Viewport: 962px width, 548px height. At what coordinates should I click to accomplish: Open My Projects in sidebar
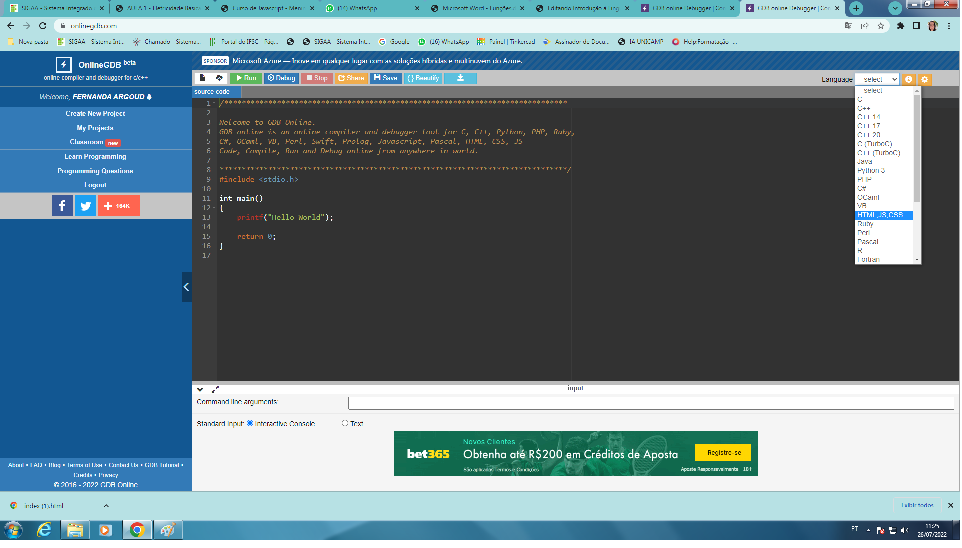click(95, 128)
